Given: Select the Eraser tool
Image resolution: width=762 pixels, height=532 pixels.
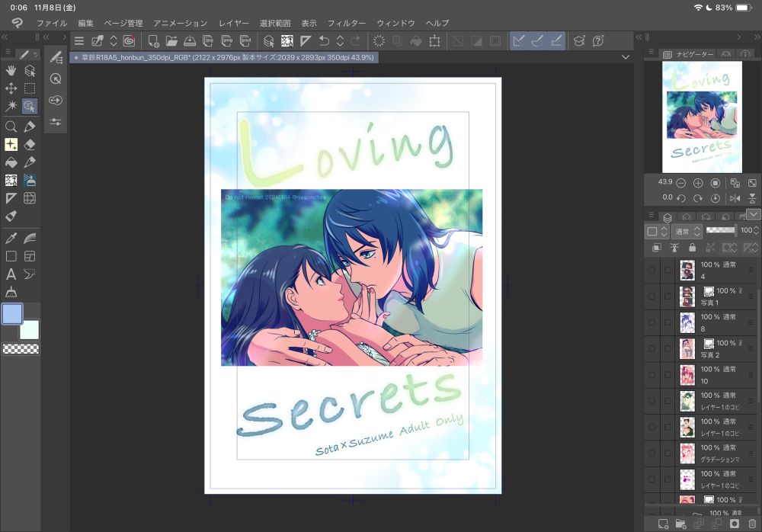Looking at the screenshot, I should click(x=30, y=144).
